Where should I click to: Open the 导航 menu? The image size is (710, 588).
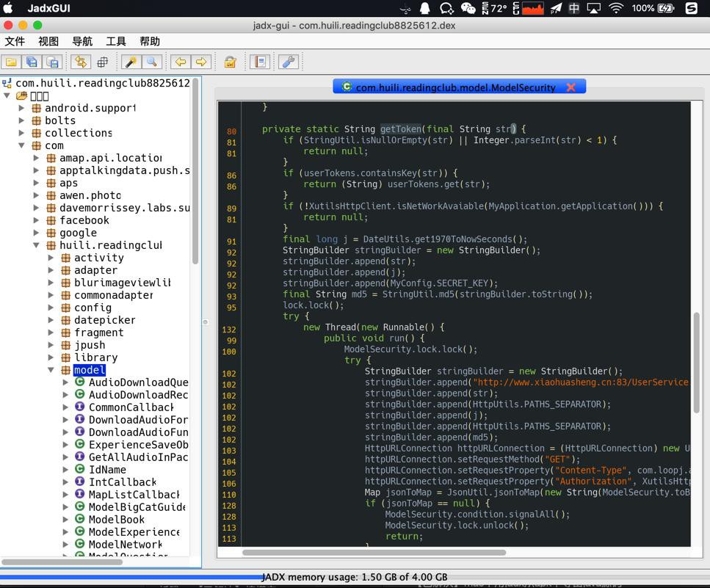coord(82,41)
